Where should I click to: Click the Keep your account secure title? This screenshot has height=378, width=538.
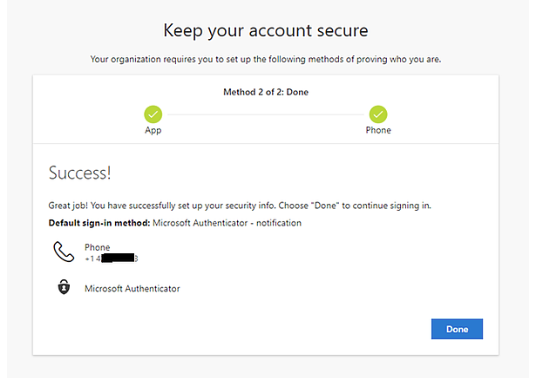pos(266,31)
